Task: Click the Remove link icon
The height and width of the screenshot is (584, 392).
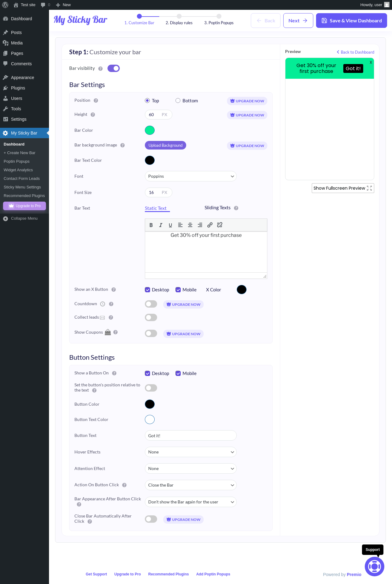Action: pos(220,225)
